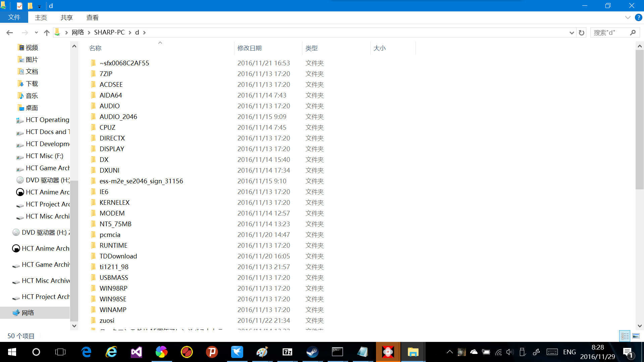Click the pcmcia folder icon
644x362 pixels.
(93, 235)
